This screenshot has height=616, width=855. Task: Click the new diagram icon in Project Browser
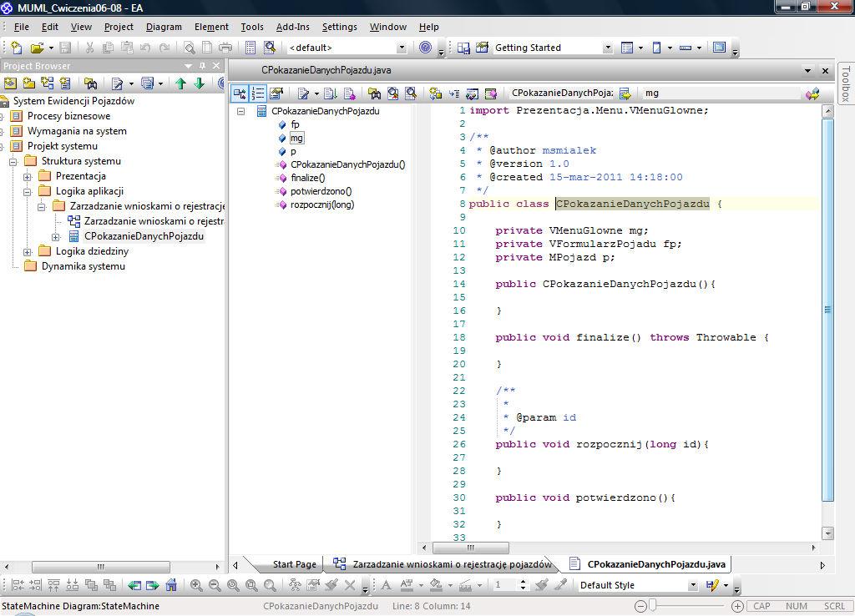coord(48,83)
